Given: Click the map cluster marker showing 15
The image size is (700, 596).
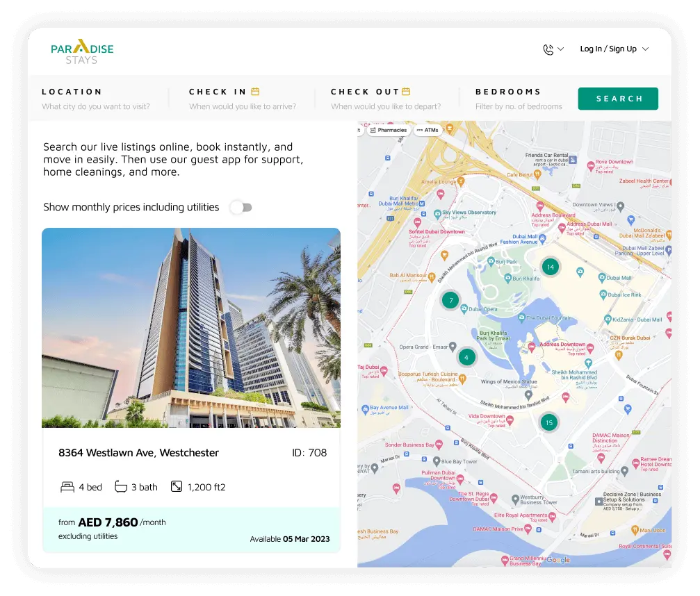Looking at the screenshot, I should pyautogui.click(x=548, y=422).
